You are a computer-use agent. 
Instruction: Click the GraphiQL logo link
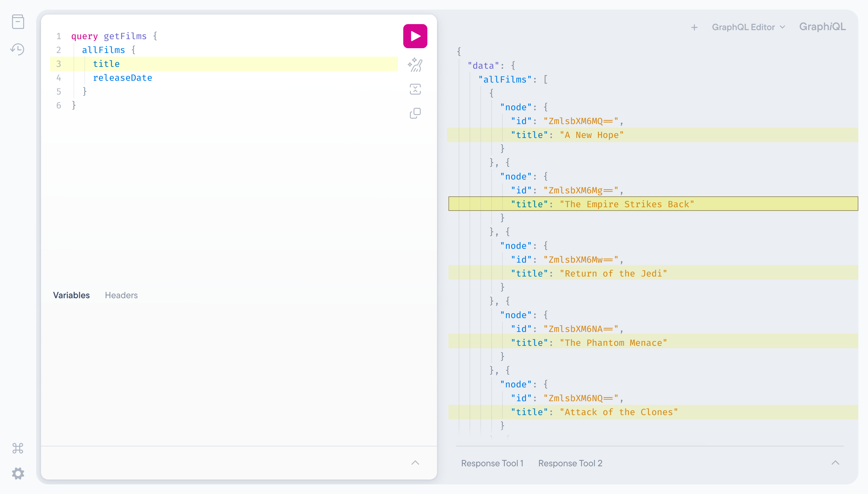822,27
